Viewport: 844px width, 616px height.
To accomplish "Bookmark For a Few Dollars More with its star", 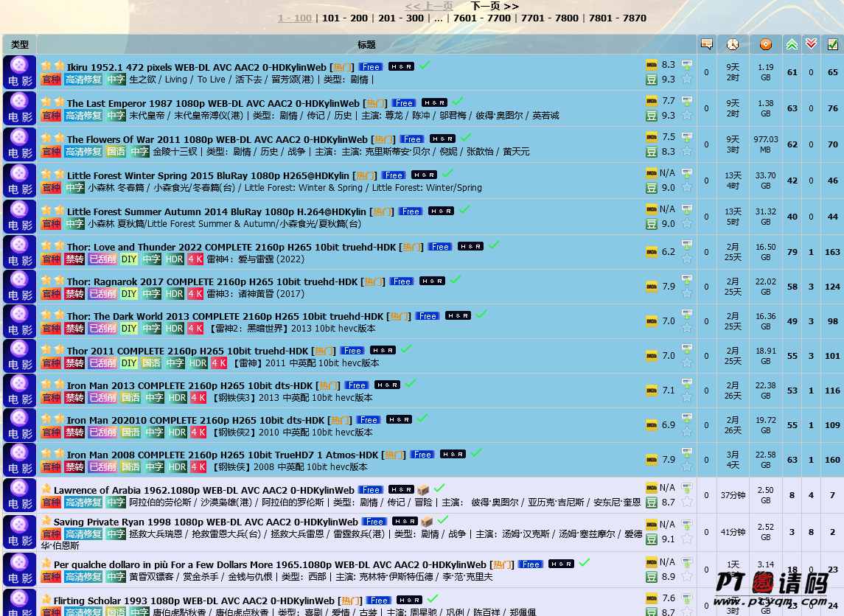I will coord(687,576).
